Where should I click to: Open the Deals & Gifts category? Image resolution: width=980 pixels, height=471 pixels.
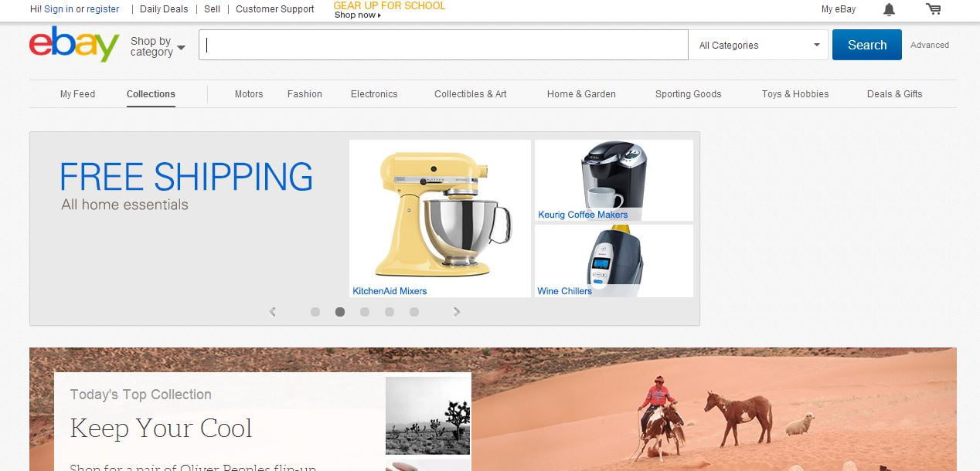pos(895,94)
